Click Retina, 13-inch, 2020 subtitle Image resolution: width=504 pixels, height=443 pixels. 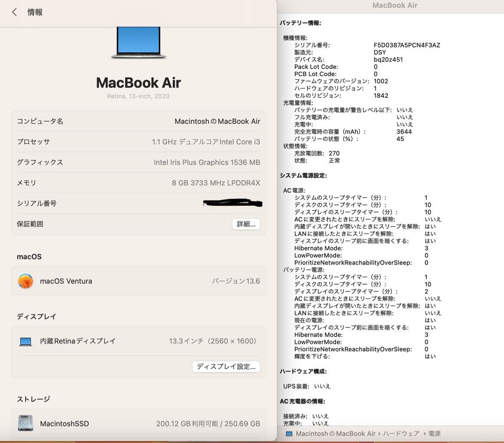click(138, 96)
